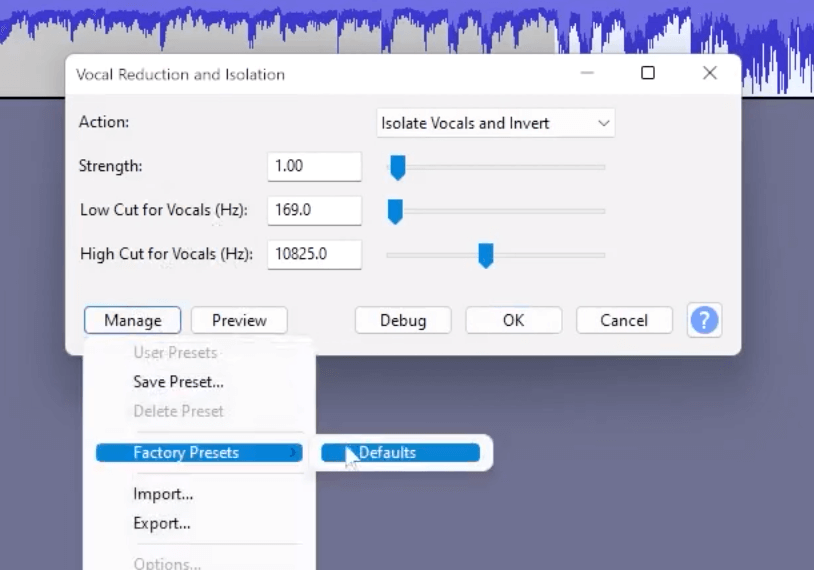Viewport: 814px width, 570px height.
Task: Click the Debug button
Action: [x=403, y=320]
